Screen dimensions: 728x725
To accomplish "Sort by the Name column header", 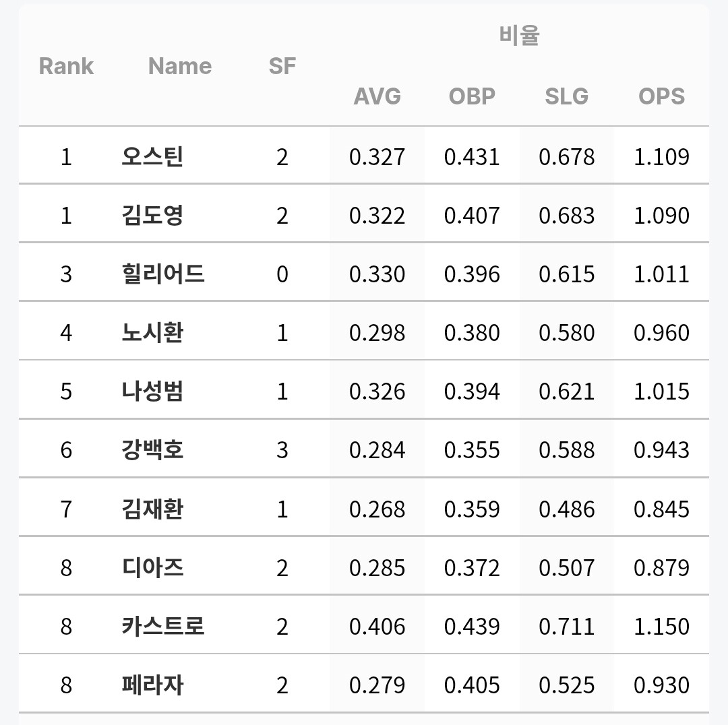I will (x=180, y=66).
